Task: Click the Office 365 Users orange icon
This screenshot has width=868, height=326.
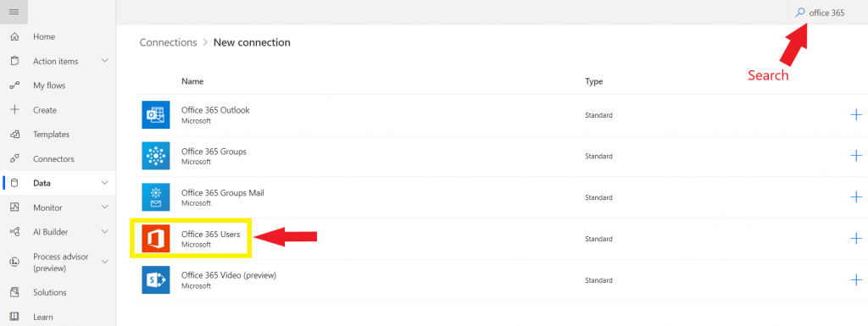Action: [156, 239]
